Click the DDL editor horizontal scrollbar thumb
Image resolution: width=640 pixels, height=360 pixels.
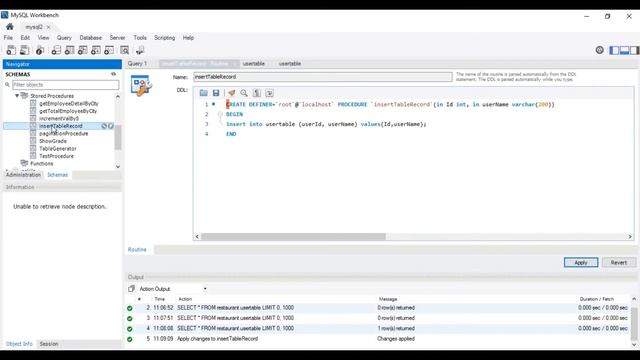point(293,237)
